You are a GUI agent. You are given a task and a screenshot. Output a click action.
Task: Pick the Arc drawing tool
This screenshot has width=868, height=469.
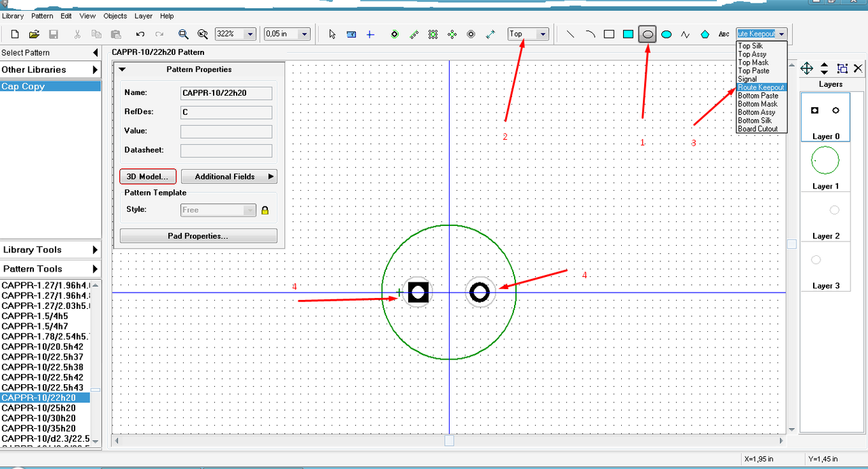click(x=590, y=34)
